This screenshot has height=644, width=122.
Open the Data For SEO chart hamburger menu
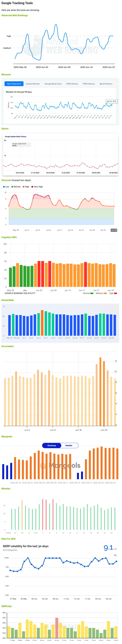point(115,555)
